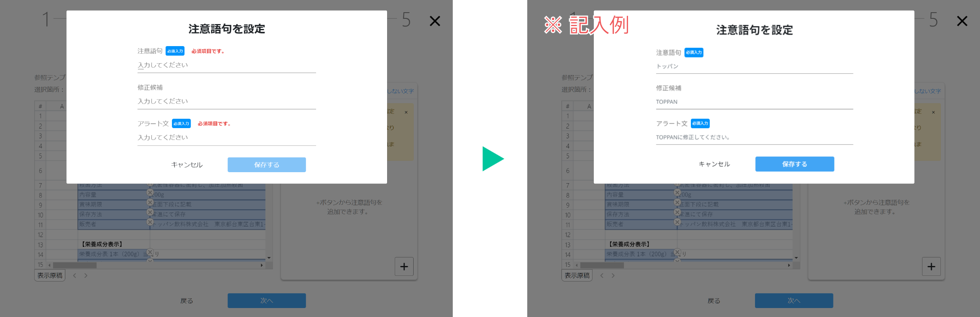Click the empty 注意語句 field showing 必須項目です
Viewport: 980px width, 317px height.
[227, 65]
